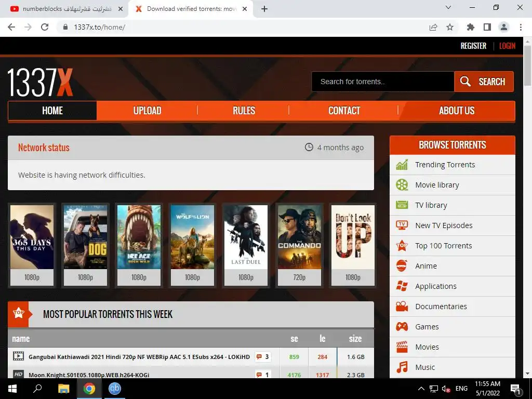
Task: Click the Trending Torrents chart icon
Action: point(402,165)
